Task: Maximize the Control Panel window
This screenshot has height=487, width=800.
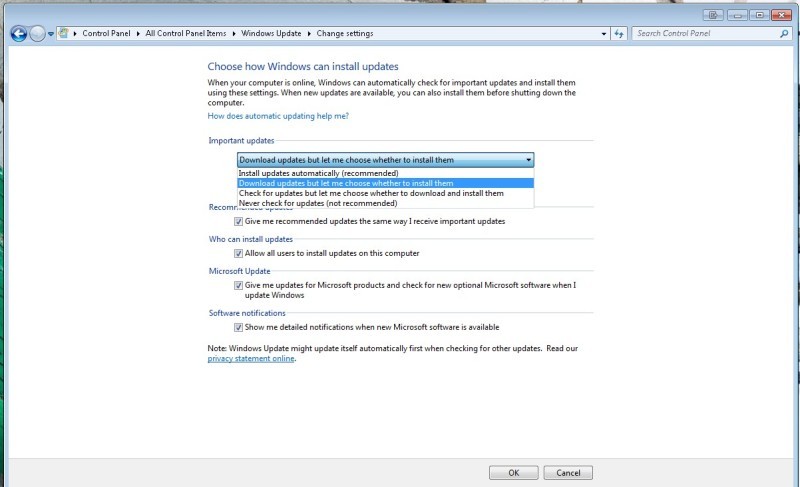Action: pyautogui.click(x=759, y=15)
